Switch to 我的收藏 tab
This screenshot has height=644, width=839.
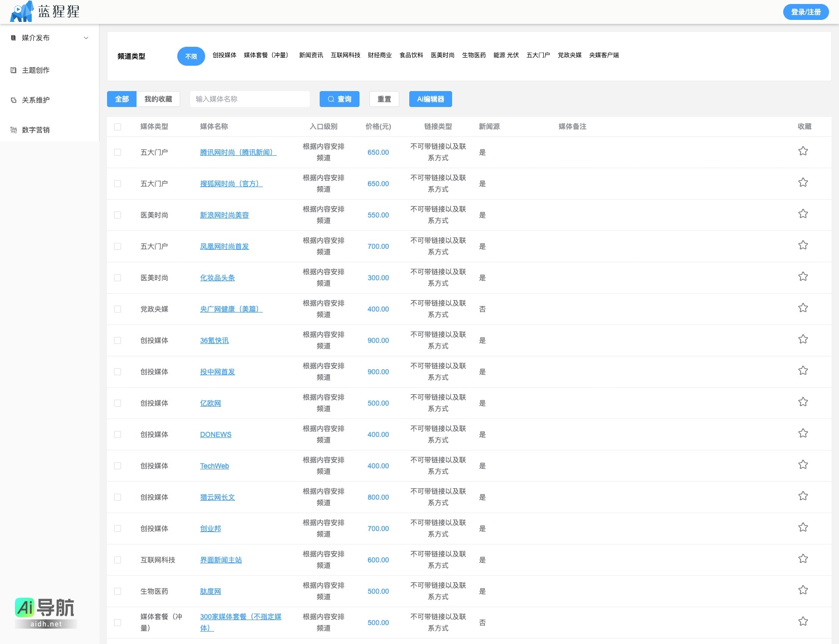pyautogui.click(x=158, y=99)
